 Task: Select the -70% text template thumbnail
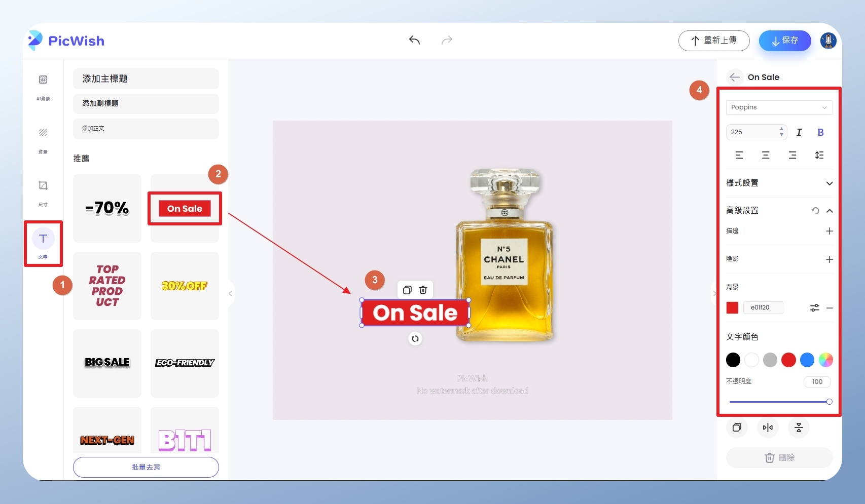pyautogui.click(x=107, y=208)
